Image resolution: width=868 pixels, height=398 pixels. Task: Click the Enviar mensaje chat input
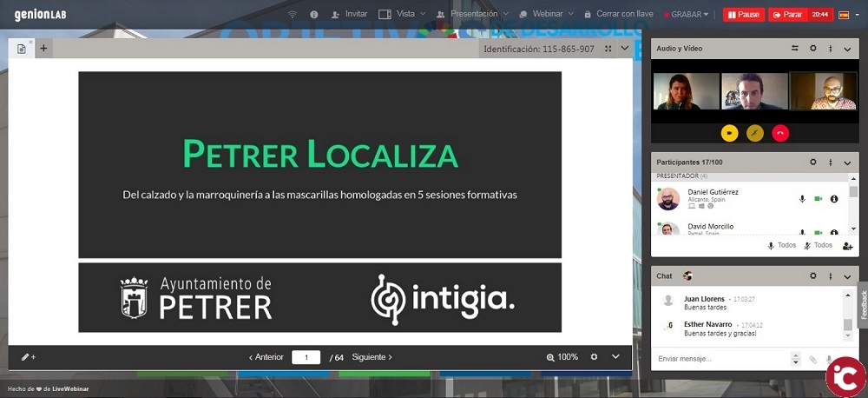pyautogui.click(x=719, y=358)
